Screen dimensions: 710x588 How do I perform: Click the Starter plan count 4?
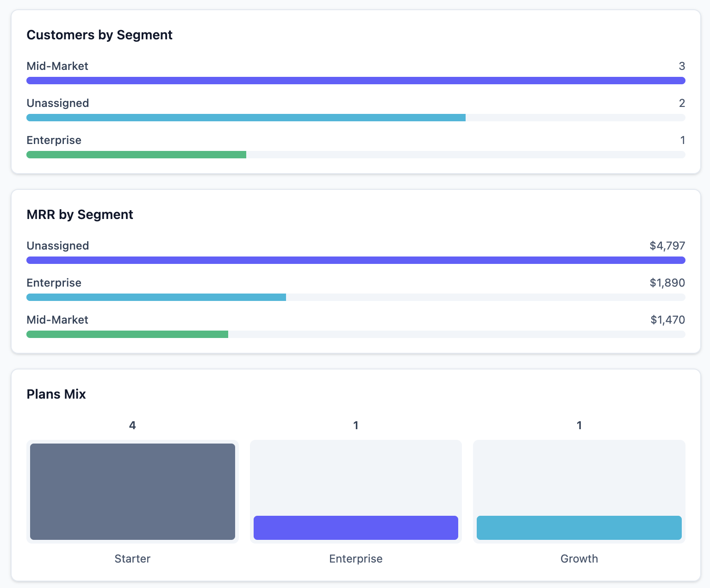point(132,425)
